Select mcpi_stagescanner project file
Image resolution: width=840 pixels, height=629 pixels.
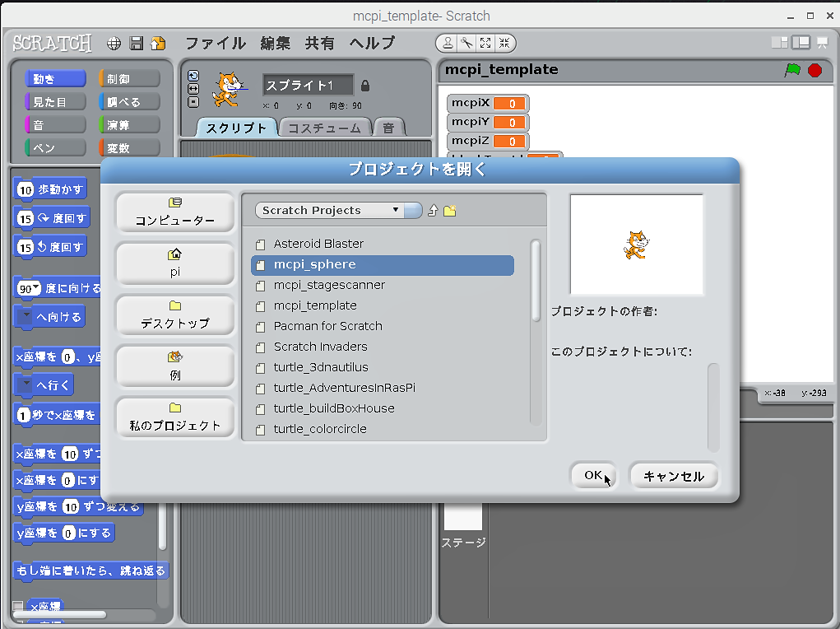[x=383, y=286]
